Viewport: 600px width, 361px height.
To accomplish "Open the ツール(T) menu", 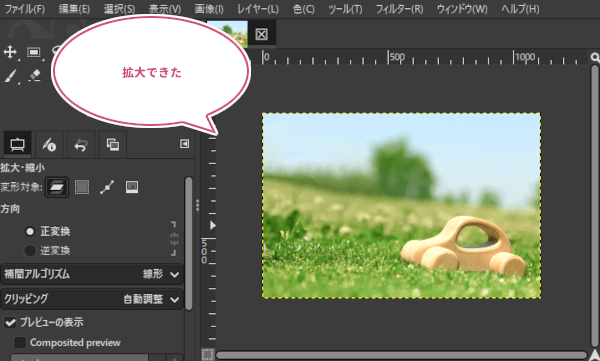I will [345, 9].
